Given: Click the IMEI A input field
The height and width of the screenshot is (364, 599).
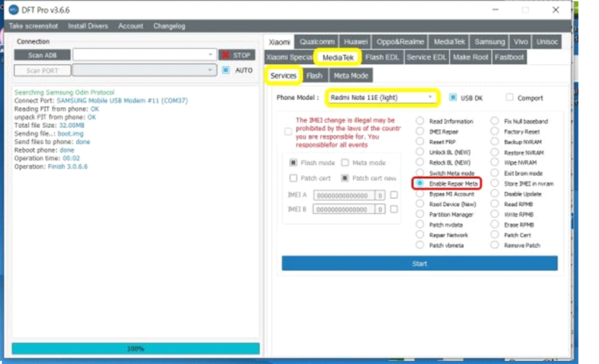Looking at the screenshot, I should coord(344,195).
